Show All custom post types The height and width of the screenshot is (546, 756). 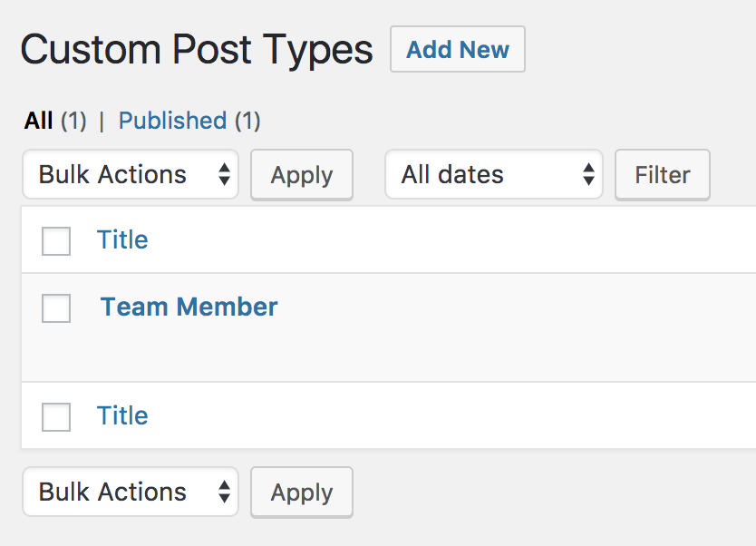(38, 121)
